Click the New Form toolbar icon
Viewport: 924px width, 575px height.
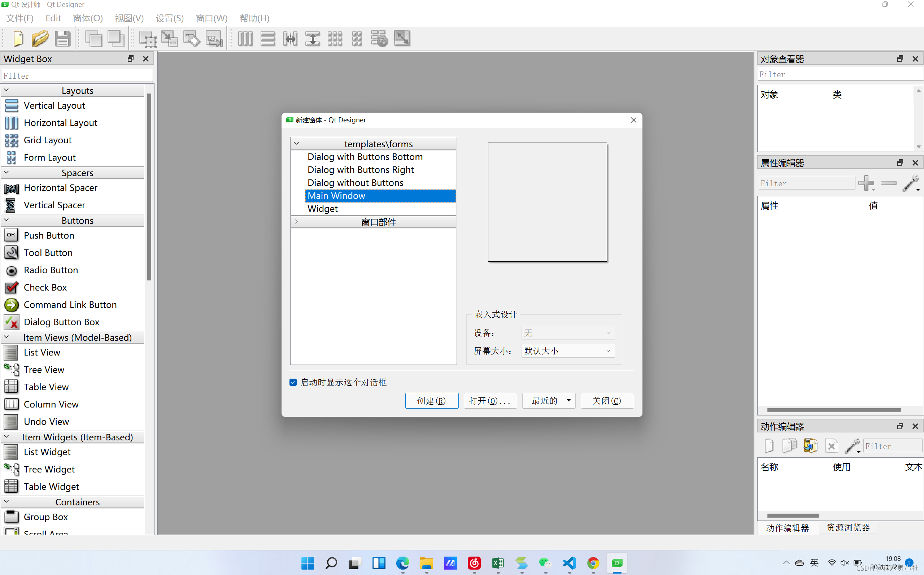tap(18, 38)
